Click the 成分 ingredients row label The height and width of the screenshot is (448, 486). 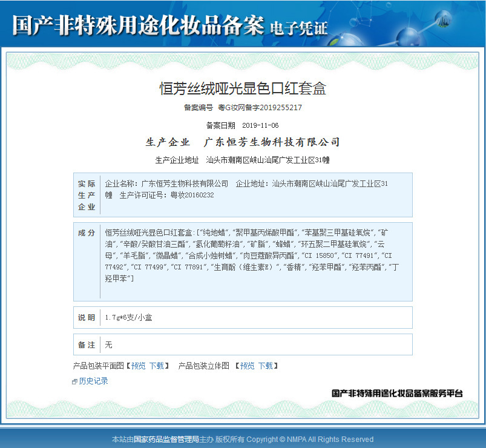pyautogui.click(x=87, y=233)
